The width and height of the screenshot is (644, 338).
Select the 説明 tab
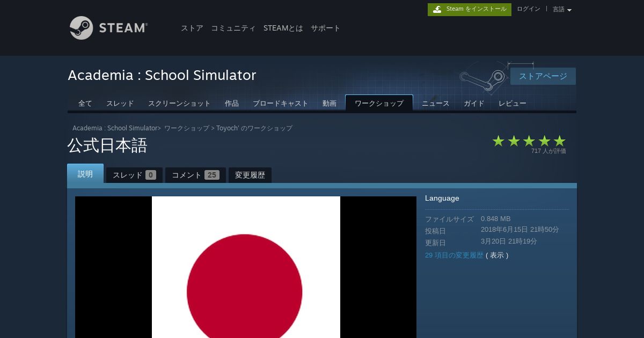85,174
